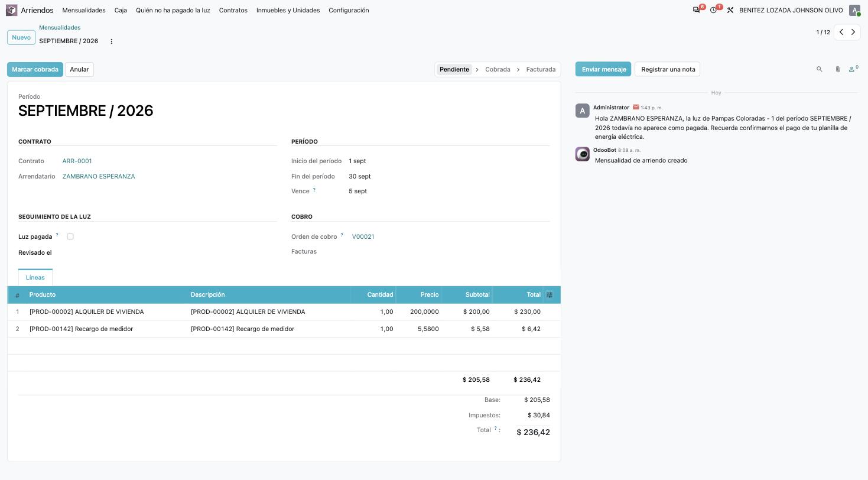
Task: Open the chatter attachments paperclip
Action: 838,69
